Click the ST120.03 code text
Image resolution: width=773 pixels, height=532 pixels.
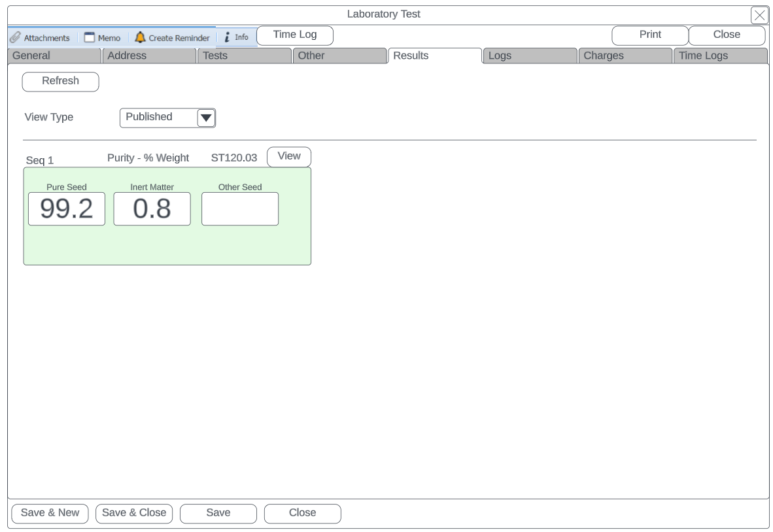coord(233,158)
